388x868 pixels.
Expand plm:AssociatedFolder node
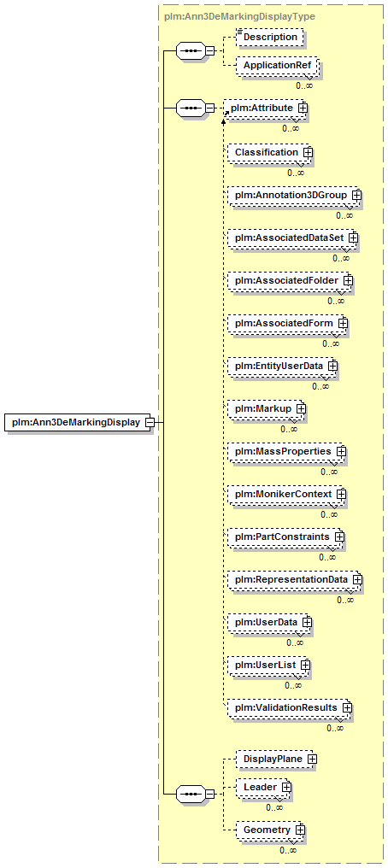(x=348, y=281)
